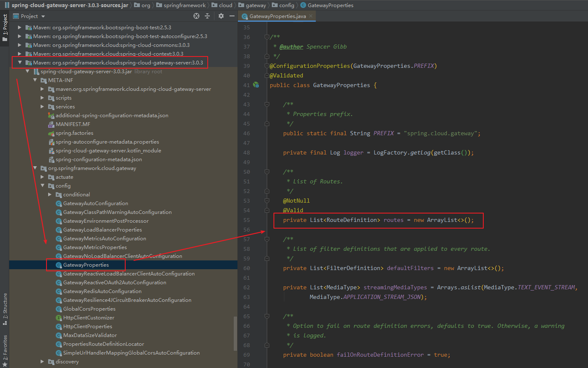Click the locate/select opened file target icon

196,16
